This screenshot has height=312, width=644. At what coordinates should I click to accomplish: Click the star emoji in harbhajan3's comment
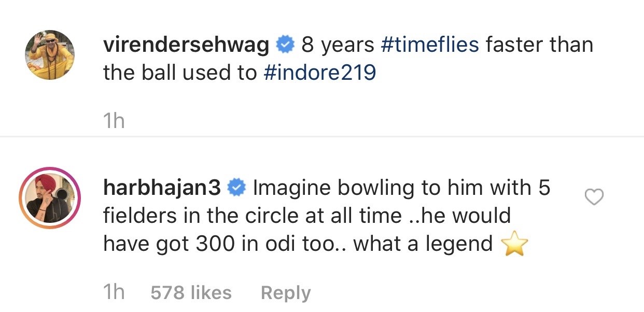coord(515,244)
